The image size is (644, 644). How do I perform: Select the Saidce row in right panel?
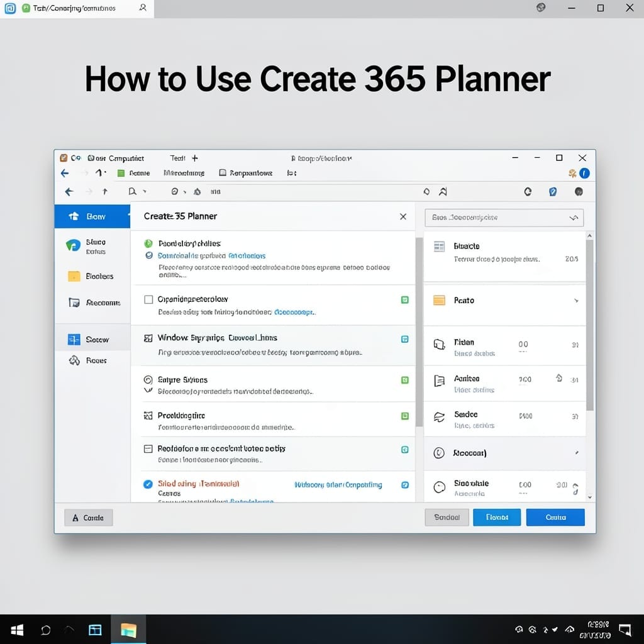(x=504, y=419)
